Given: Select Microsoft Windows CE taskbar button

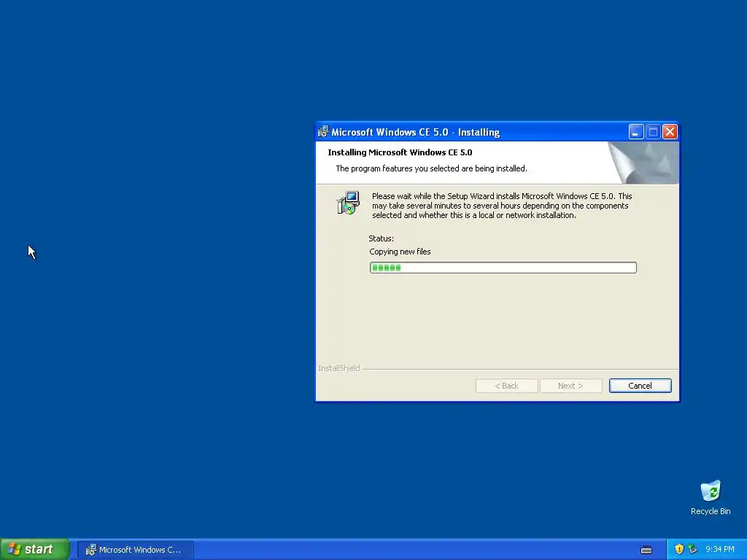Looking at the screenshot, I should tap(135, 550).
